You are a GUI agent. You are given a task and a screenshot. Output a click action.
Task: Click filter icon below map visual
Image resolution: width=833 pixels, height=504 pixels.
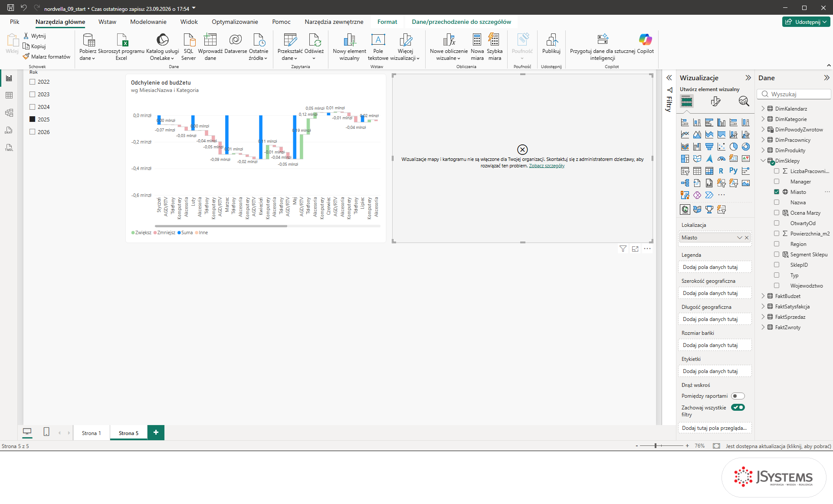tap(623, 249)
